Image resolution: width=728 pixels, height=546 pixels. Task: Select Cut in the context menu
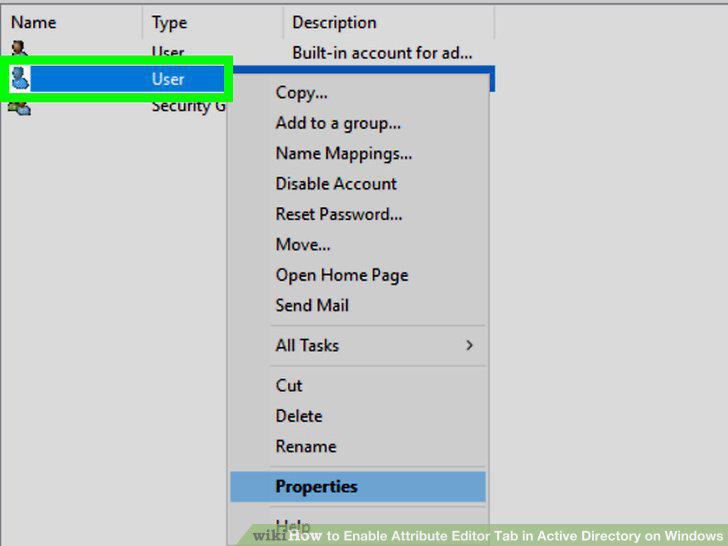coord(358,385)
